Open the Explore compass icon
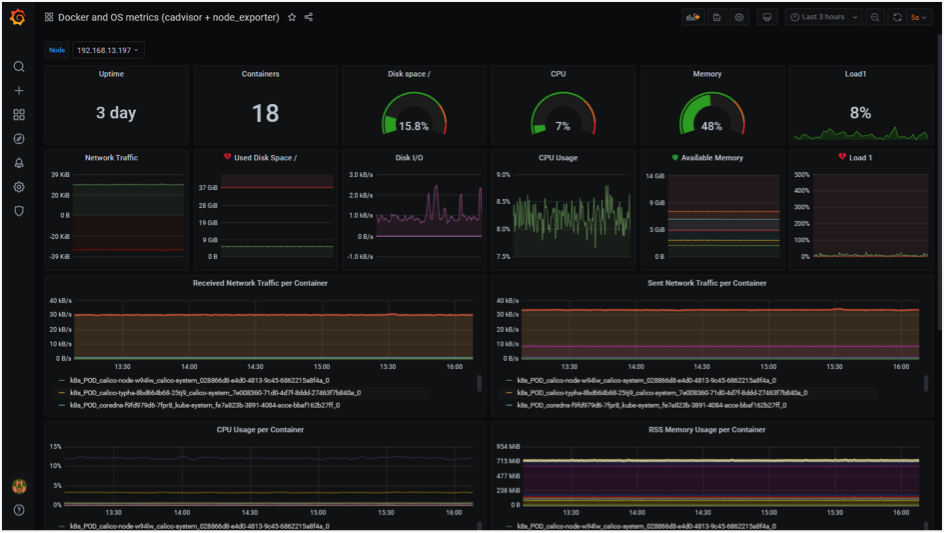 pyautogui.click(x=19, y=139)
